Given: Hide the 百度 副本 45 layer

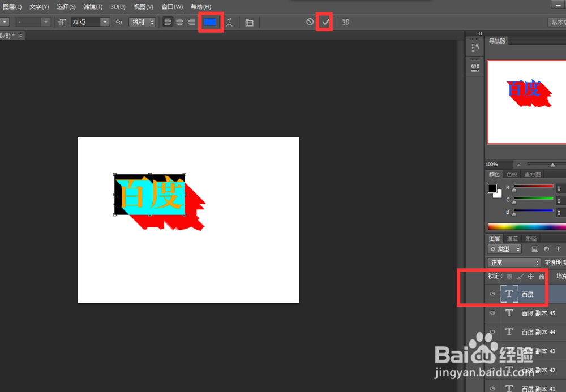Looking at the screenshot, I should (x=492, y=313).
